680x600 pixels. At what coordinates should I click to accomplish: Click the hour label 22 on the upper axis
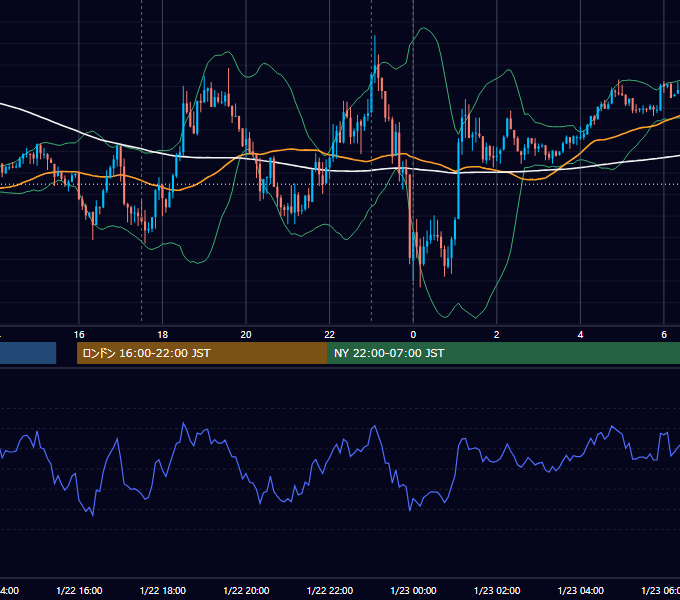coord(330,335)
